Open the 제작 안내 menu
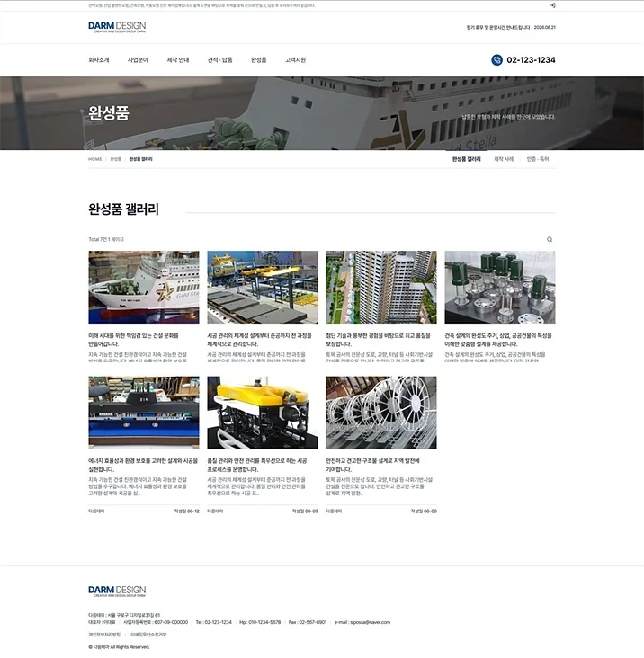The width and height of the screenshot is (644, 658). 178,60
